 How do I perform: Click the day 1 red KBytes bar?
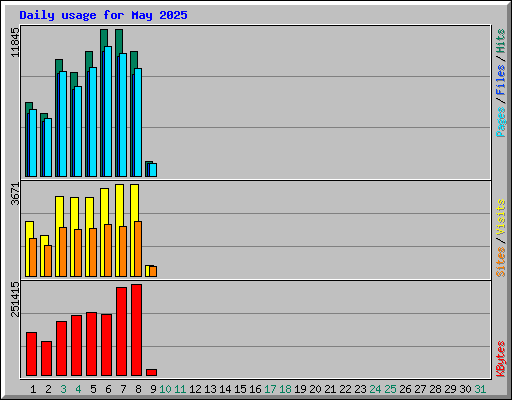pos(31,354)
